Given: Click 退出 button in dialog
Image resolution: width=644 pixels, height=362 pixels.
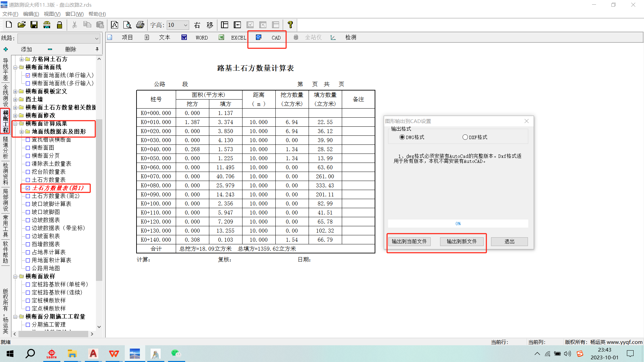Looking at the screenshot, I should coord(509,241).
